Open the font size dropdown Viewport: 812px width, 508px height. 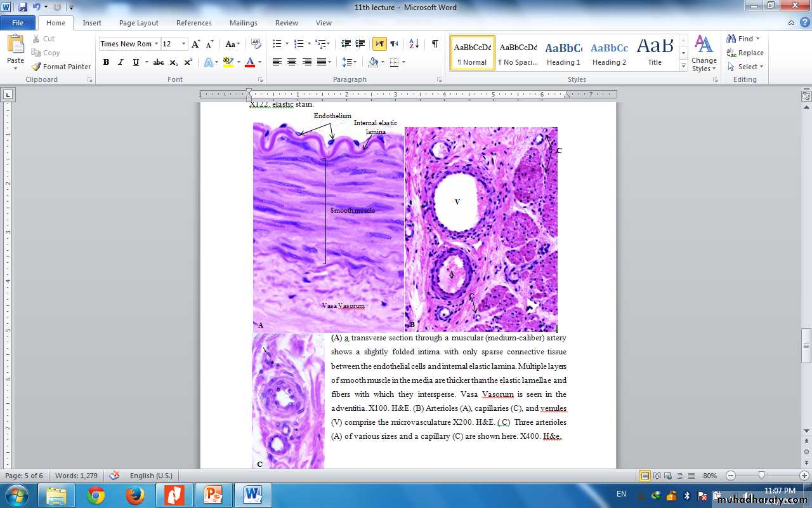pyautogui.click(x=184, y=44)
